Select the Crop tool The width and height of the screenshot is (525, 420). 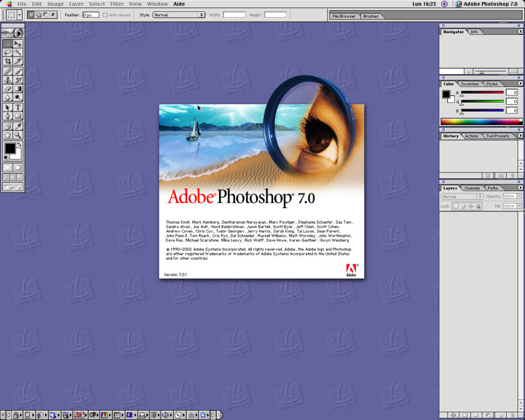[x=8, y=61]
